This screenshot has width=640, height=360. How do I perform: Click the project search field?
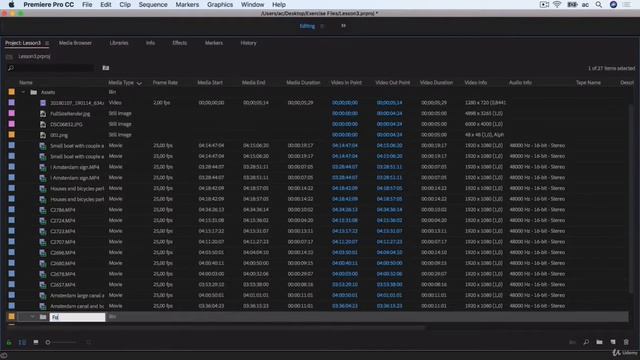52,68
